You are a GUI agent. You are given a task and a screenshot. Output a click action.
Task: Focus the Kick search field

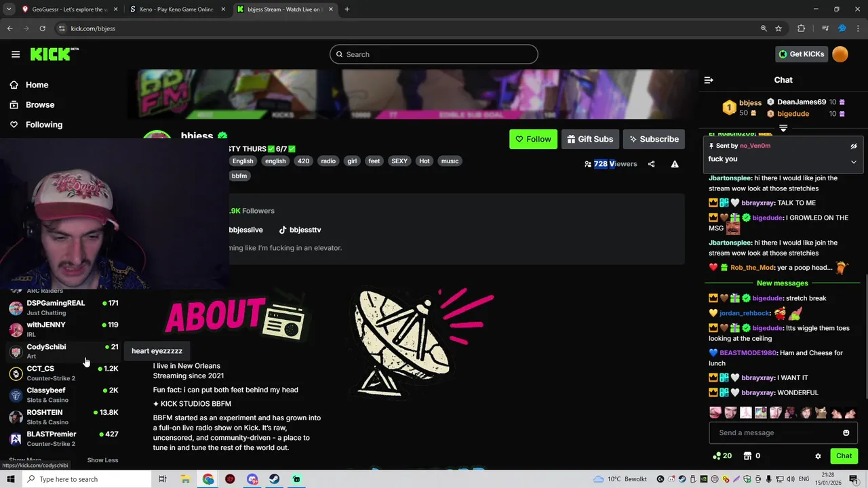(434, 54)
